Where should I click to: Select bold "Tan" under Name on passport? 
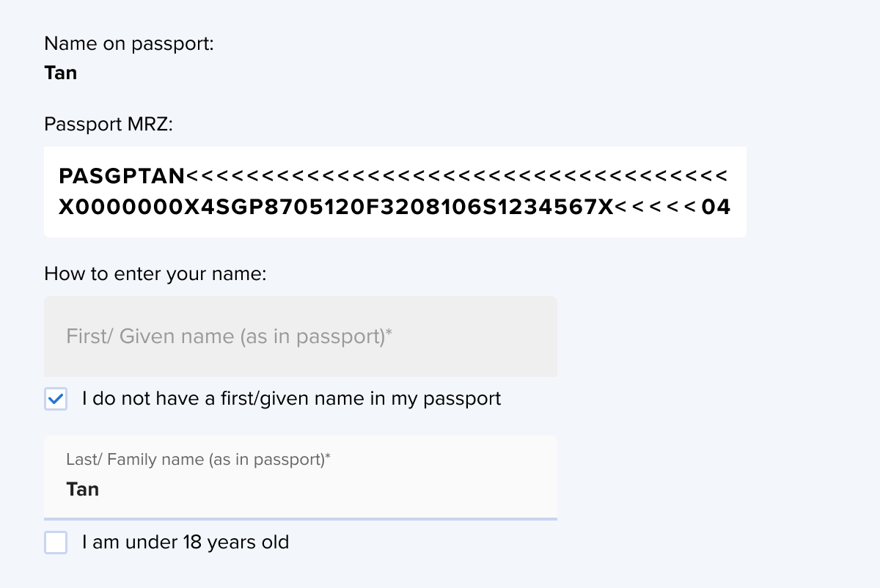pyautogui.click(x=61, y=73)
